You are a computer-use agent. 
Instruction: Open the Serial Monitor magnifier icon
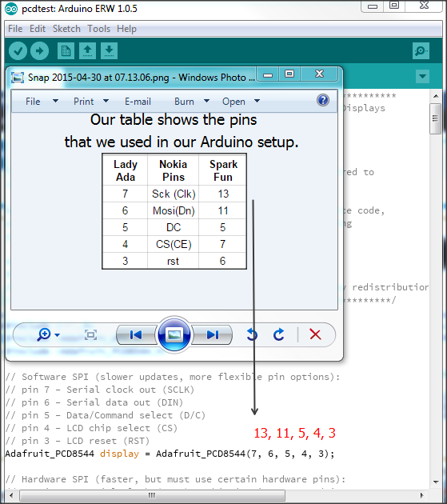421,50
